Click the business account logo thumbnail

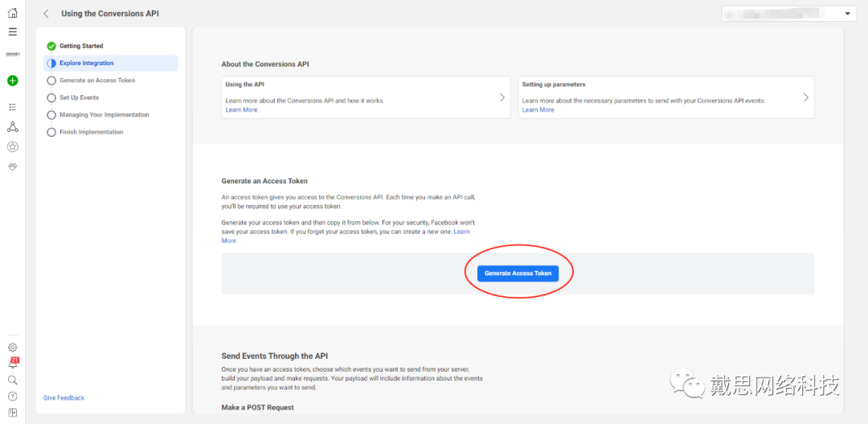click(x=12, y=55)
